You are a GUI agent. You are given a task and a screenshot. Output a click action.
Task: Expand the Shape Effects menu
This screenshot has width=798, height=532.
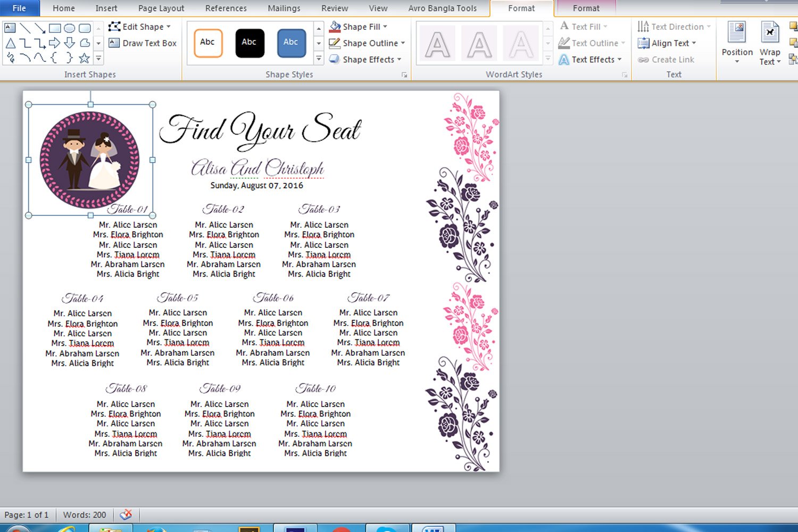pos(365,60)
